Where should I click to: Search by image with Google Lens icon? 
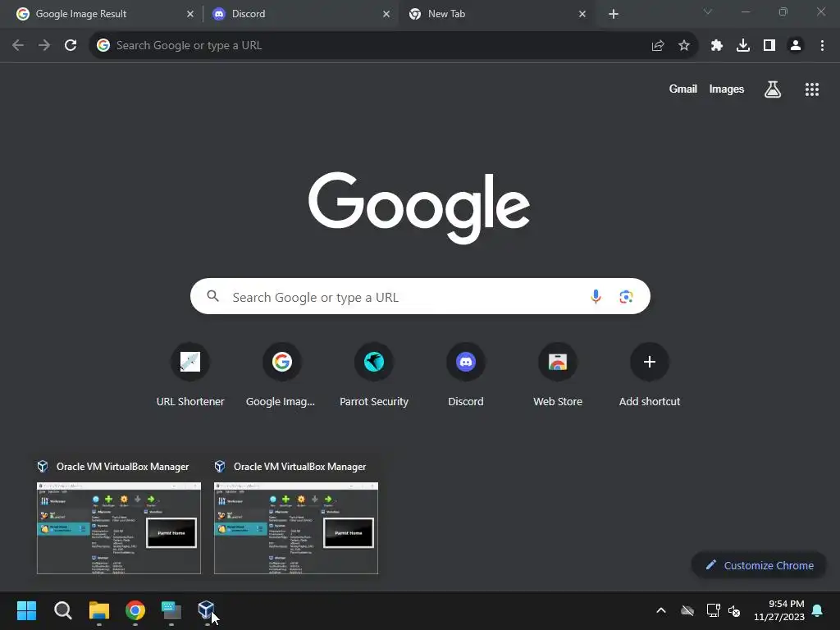(626, 296)
